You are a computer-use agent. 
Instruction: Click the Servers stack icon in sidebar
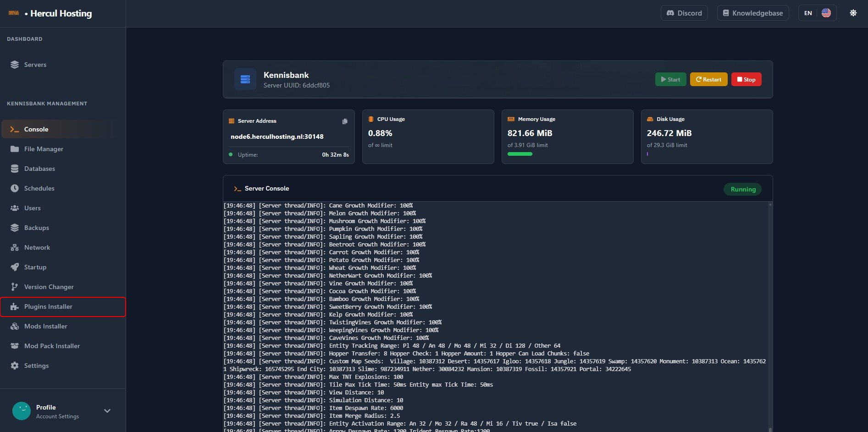tap(15, 65)
